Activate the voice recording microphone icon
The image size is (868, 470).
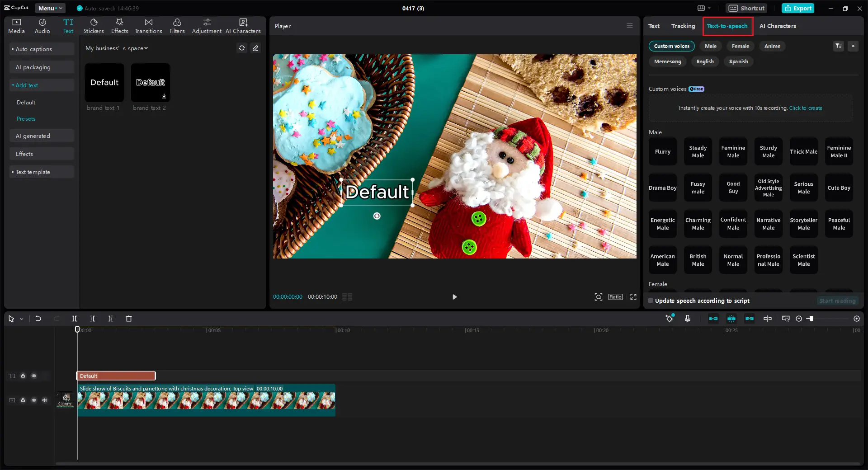(688, 319)
